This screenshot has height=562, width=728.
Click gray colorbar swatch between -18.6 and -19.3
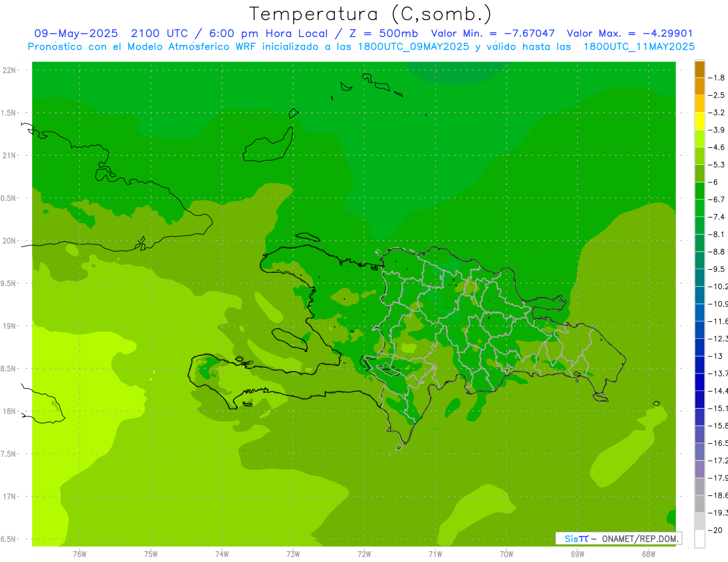pyautogui.click(x=699, y=504)
